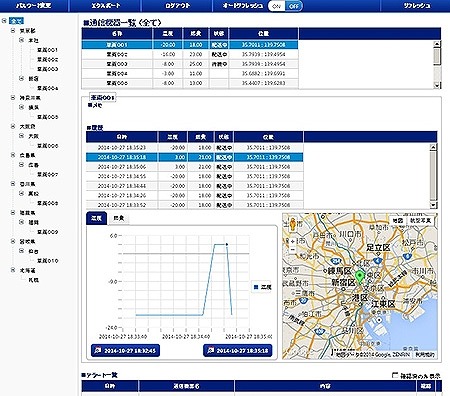The height and width of the screenshot is (396, 450).
Task: Switch auto refresh to OFF
Action: pos(294,6)
